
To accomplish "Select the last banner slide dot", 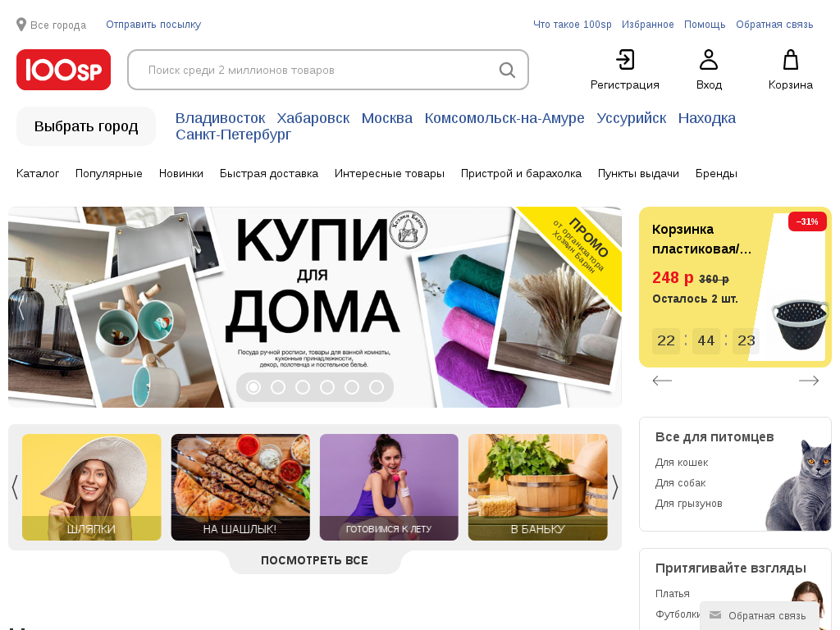I will (377, 387).
